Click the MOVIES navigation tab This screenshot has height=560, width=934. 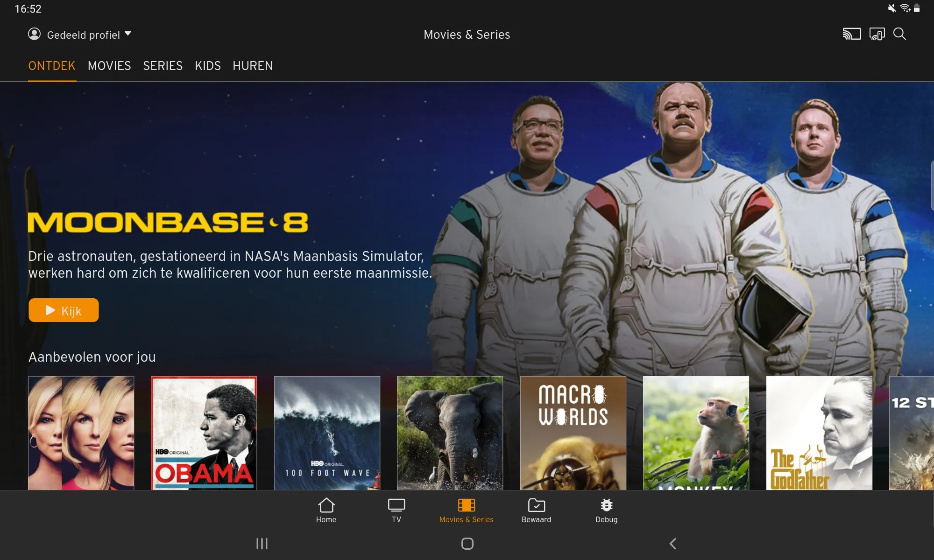(x=109, y=65)
